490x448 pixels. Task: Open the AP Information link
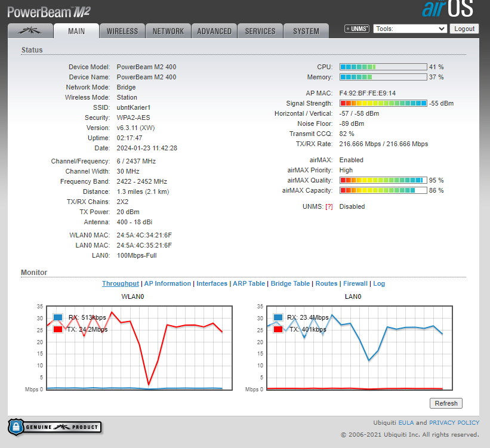pos(168,284)
